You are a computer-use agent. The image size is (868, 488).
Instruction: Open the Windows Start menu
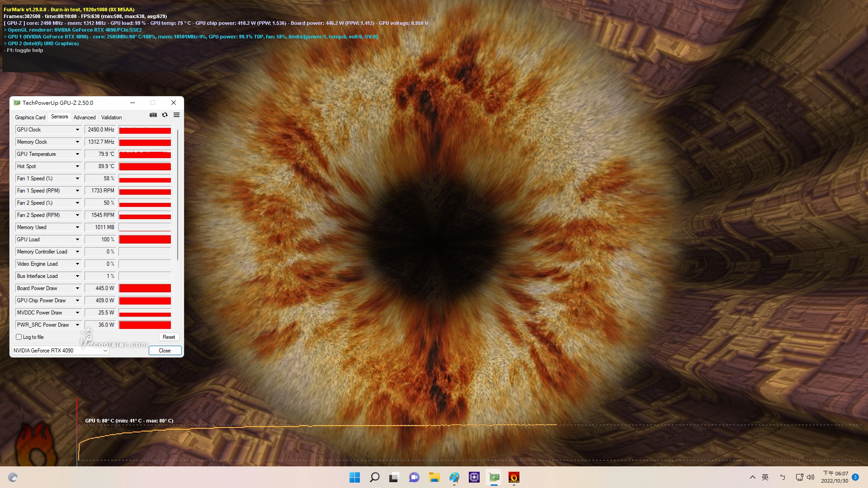(x=354, y=477)
